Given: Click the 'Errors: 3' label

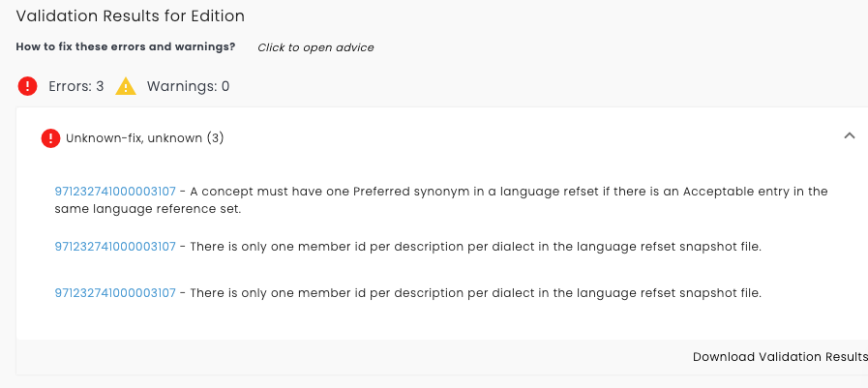Looking at the screenshot, I should tap(76, 86).
